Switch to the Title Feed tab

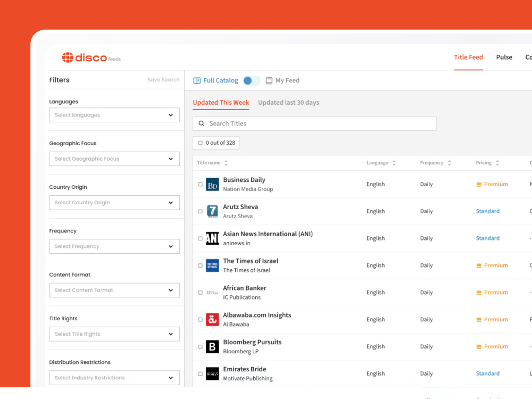pyautogui.click(x=469, y=57)
